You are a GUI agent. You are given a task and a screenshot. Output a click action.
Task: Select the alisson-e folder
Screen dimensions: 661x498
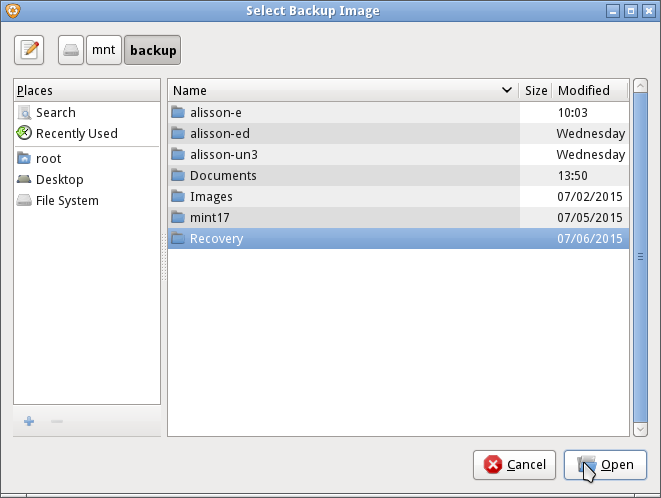[x=215, y=113]
